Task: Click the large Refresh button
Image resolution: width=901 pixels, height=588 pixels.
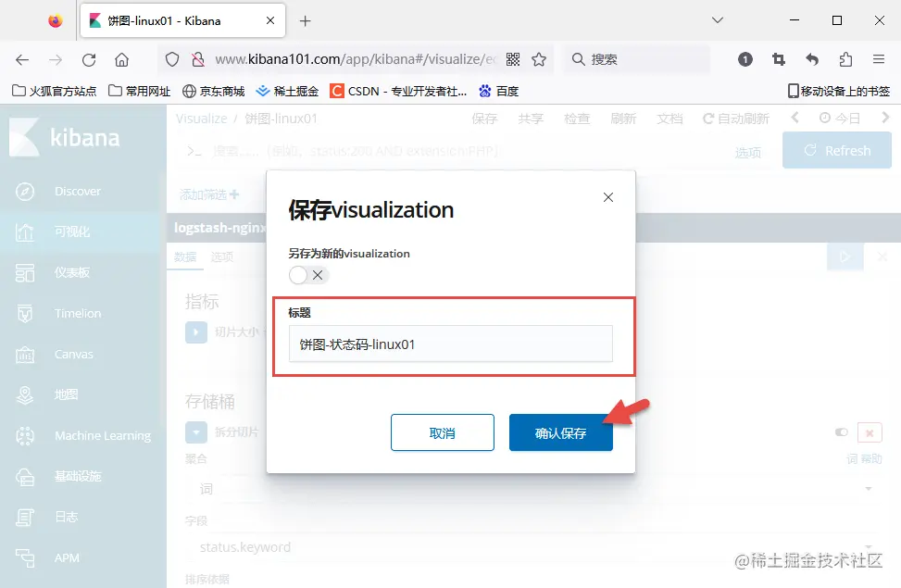Action: [x=837, y=150]
